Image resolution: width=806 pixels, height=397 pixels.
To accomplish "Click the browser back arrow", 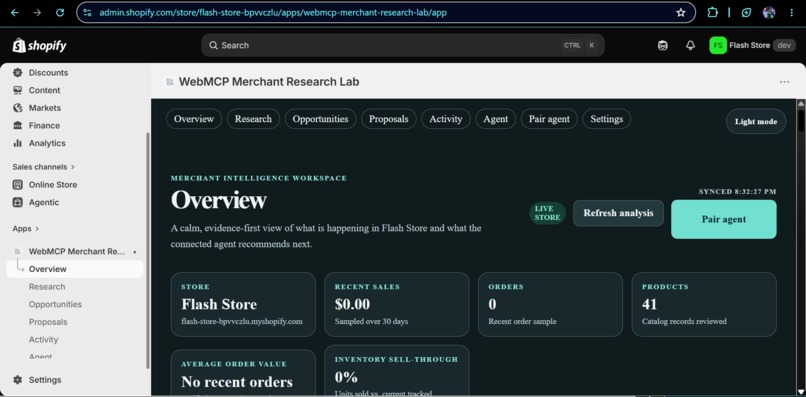I will [x=14, y=12].
